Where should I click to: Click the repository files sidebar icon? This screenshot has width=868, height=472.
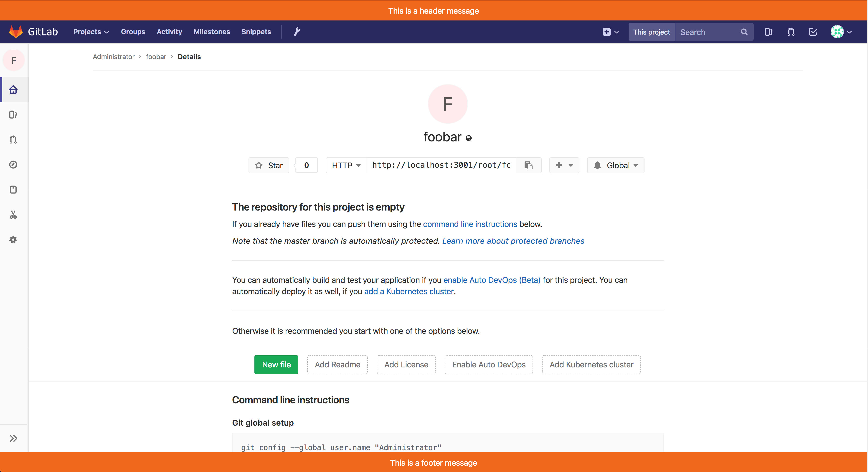click(14, 115)
